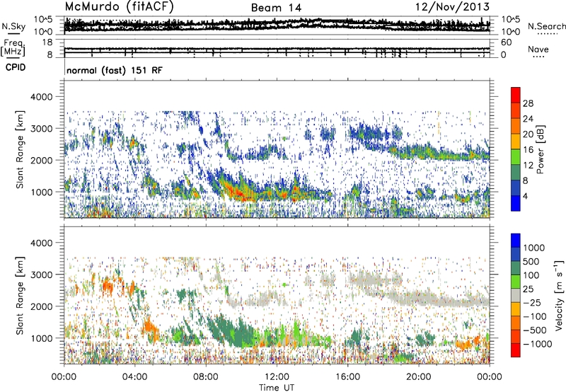
Task: Click the 'CPID' label
Action: [16, 67]
